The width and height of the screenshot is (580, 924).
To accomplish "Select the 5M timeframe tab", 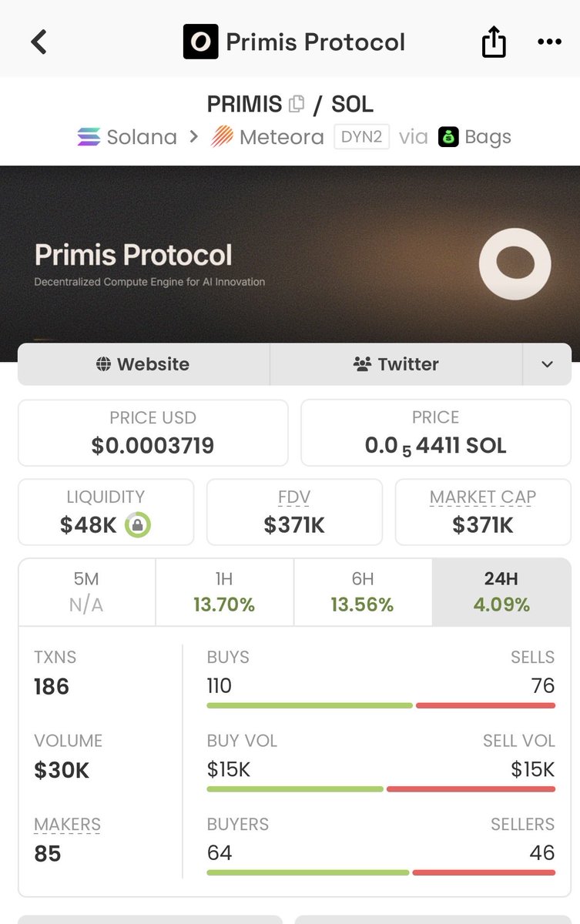I will pyautogui.click(x=86, y=591).
